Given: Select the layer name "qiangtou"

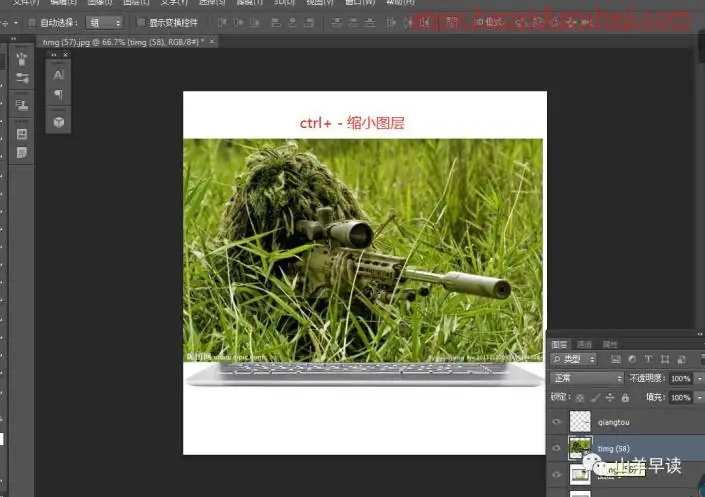Looking at the screenshot, I should click(x=614, y=422).
